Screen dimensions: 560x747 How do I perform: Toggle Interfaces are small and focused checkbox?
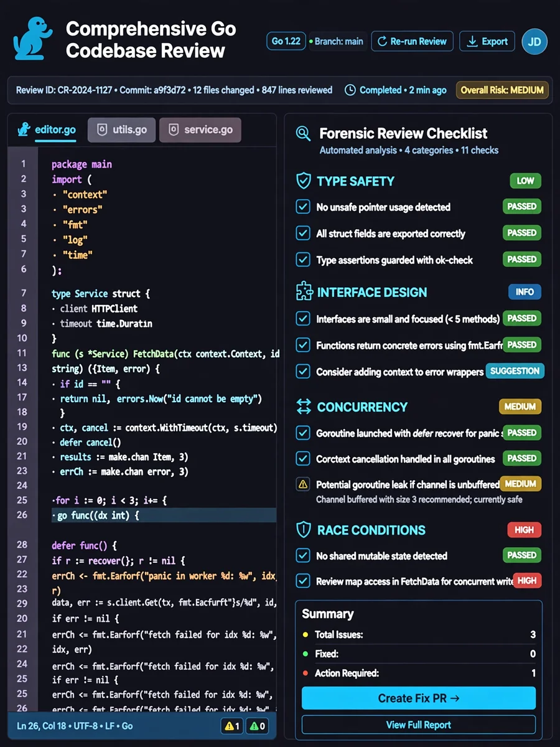click(x=303, y=319)
